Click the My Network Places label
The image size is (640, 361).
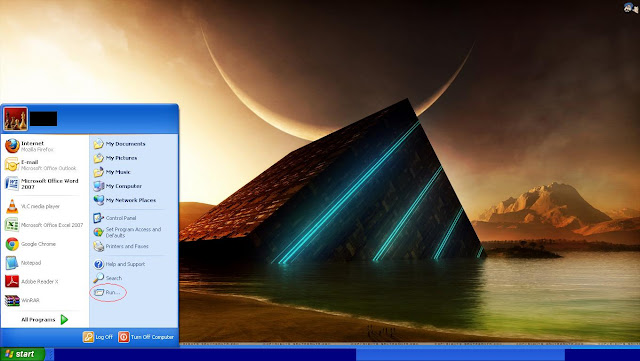(131, 200)
